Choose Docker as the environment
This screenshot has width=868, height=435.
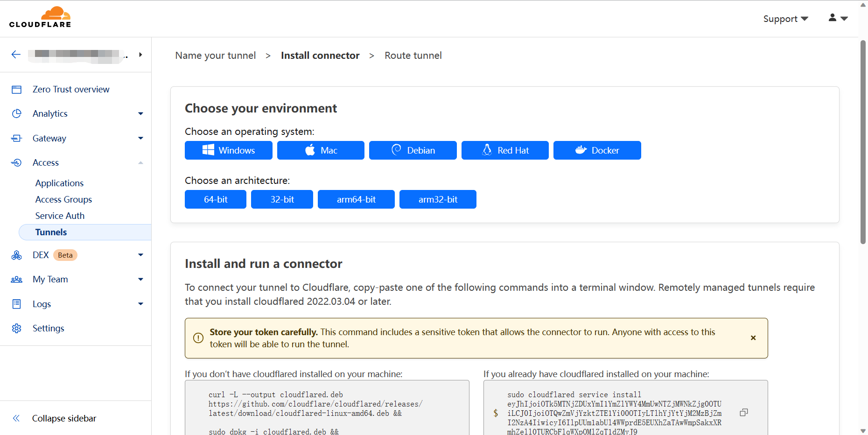click(597, 150)
